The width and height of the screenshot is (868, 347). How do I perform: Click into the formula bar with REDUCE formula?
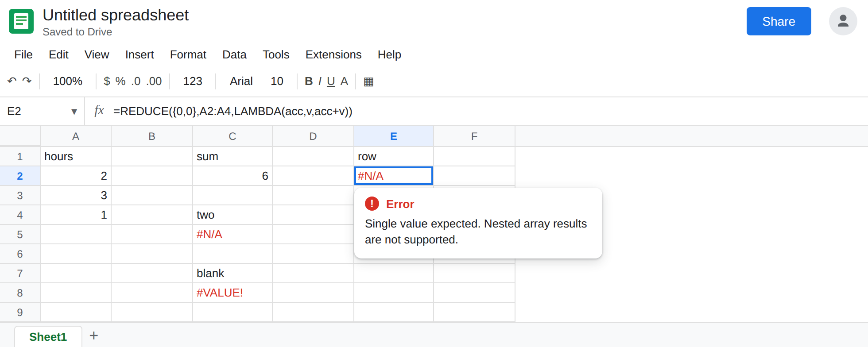[487, 111]
